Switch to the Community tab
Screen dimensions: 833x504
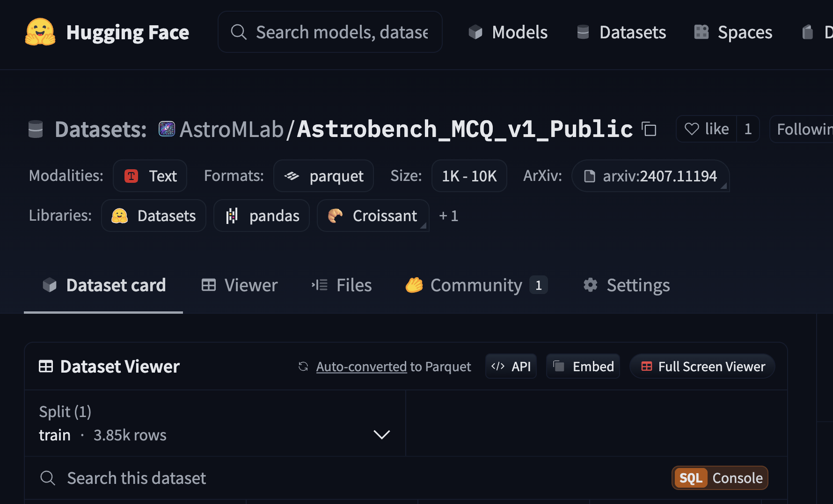coord(476,285)
